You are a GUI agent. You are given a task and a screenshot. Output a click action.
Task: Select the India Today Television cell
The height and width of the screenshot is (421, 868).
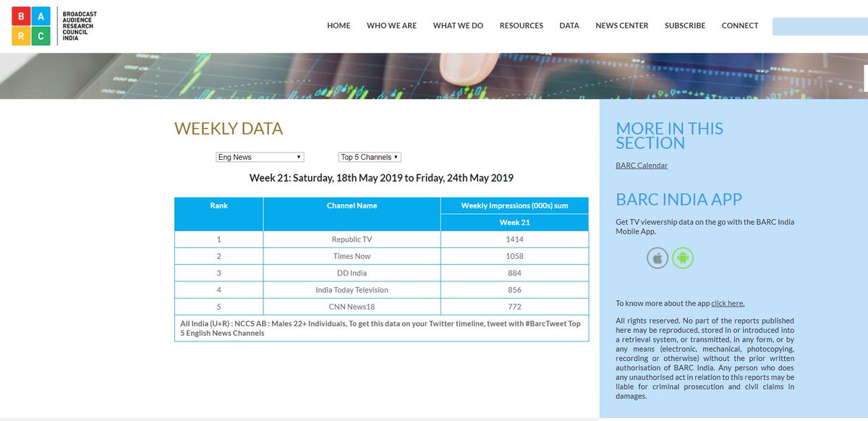(352, 290)
